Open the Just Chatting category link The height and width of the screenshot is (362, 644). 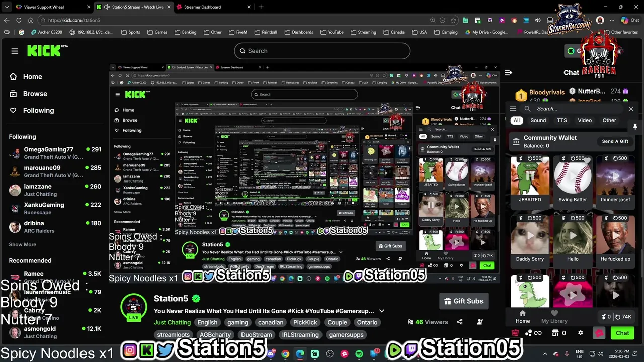[172, 322]
